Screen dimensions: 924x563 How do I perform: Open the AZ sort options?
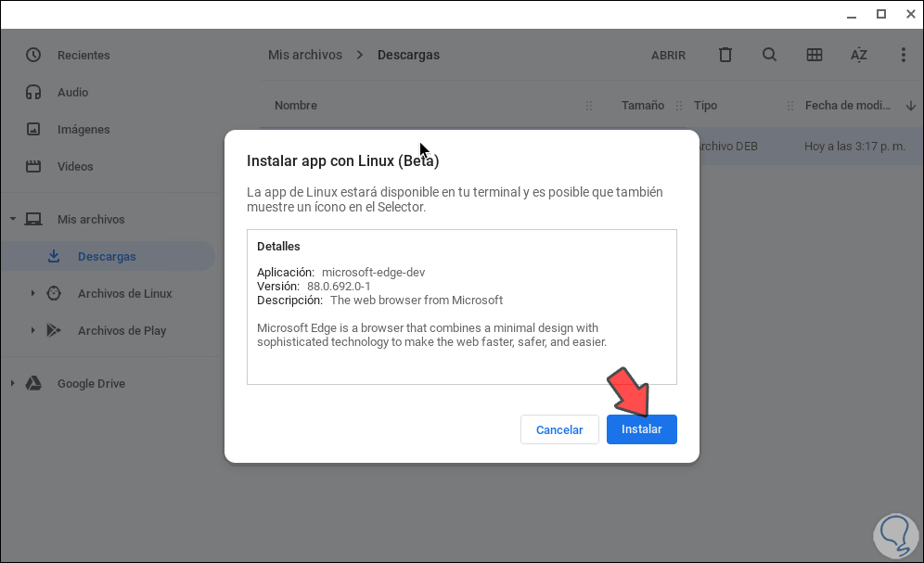click(x=858, y=55)
